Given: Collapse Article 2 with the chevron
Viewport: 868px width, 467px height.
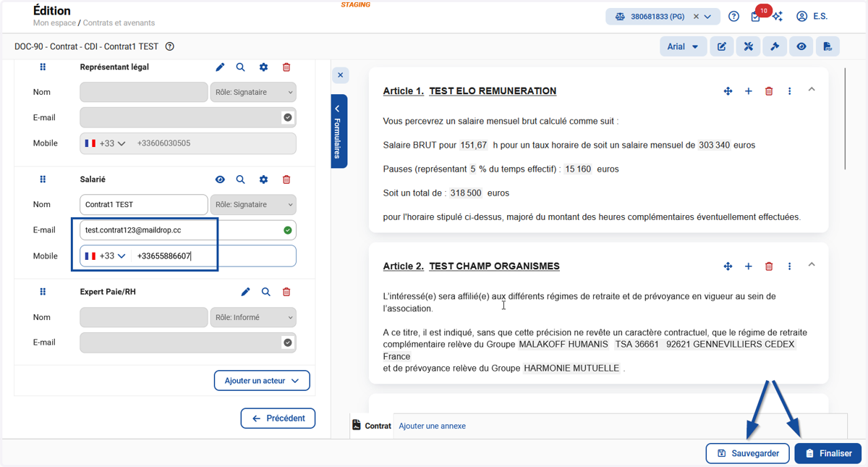Looking at the screenshot, I should coord(812,265).
